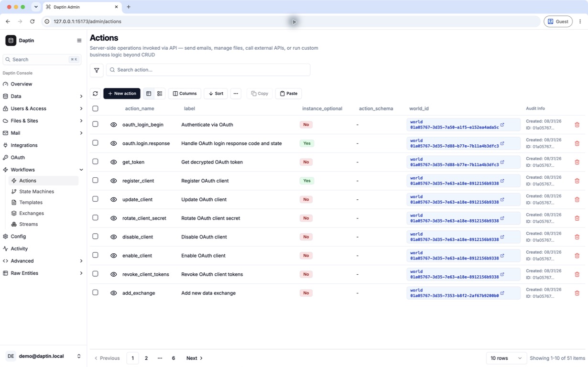
Task: Open the 10 rows page-size dropdown
Action: click(x=506, y=358)
